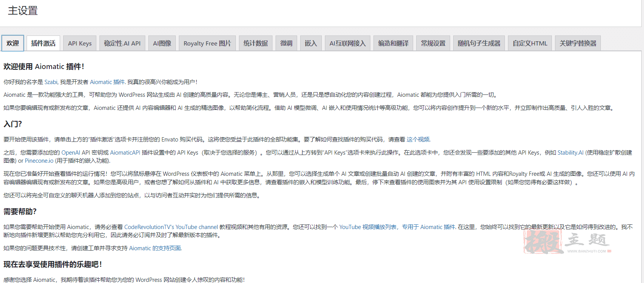644x283 pixels.
Task: Open the Aiomatic 的支持页面 link
Action: [155, 248]
